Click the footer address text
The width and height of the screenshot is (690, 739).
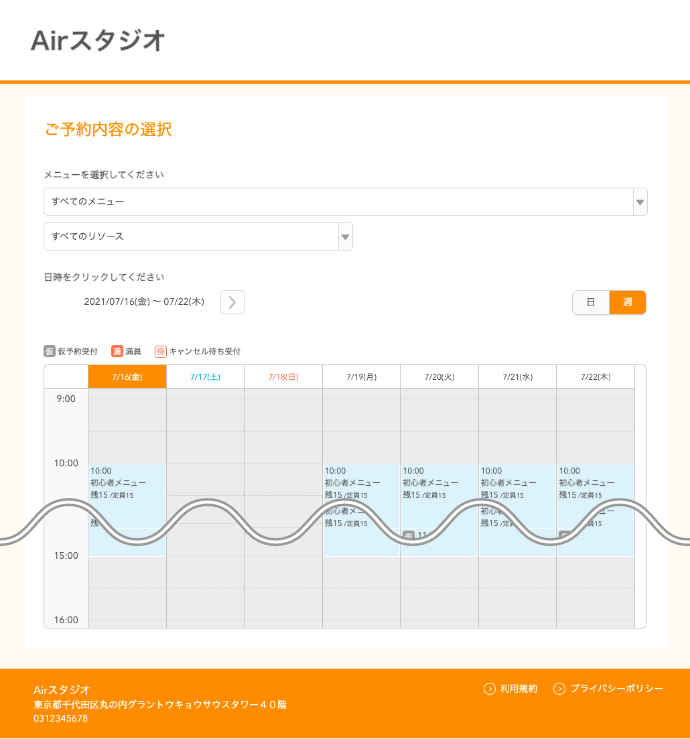pos(160,705)
